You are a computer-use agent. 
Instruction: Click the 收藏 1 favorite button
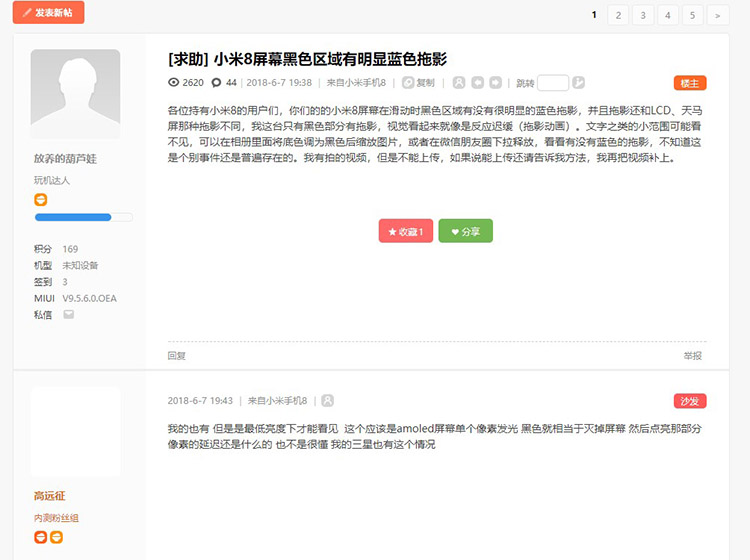[406, 231]
